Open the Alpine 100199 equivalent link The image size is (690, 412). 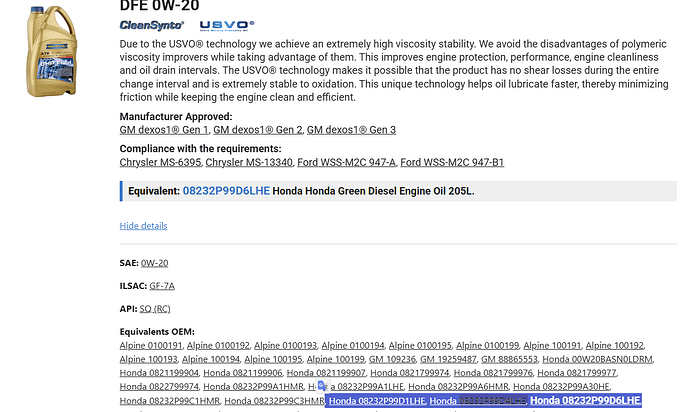pos(336,359)
